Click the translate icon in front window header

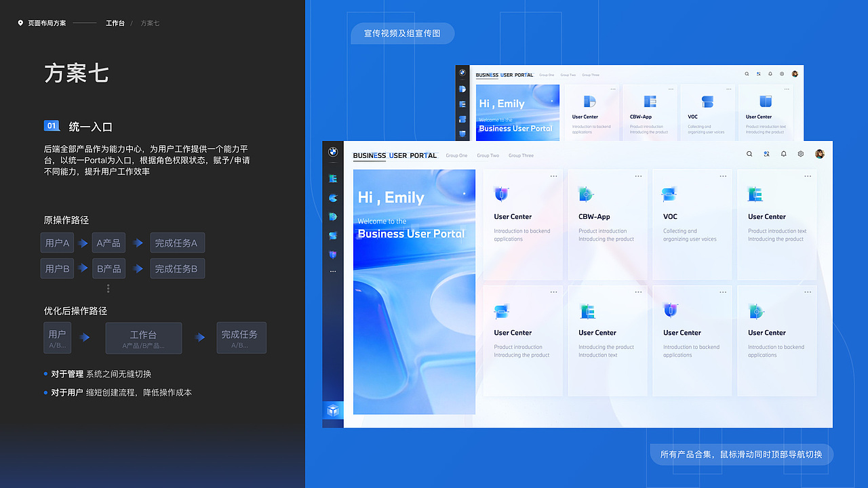(766, 154)
